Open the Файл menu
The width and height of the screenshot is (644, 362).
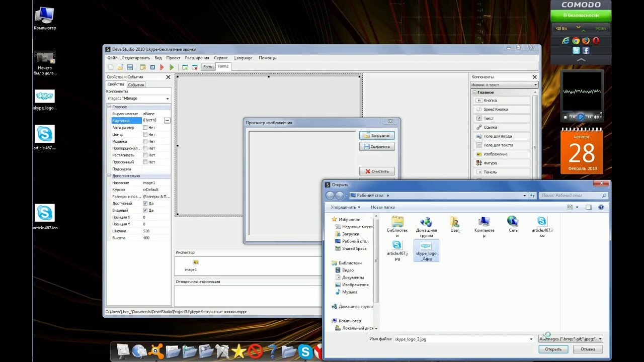tap(112, 58)
